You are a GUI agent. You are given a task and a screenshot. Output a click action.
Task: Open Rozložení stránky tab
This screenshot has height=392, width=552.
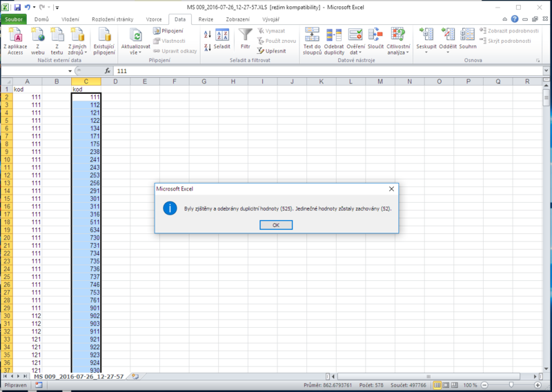[x=112, y=19]
